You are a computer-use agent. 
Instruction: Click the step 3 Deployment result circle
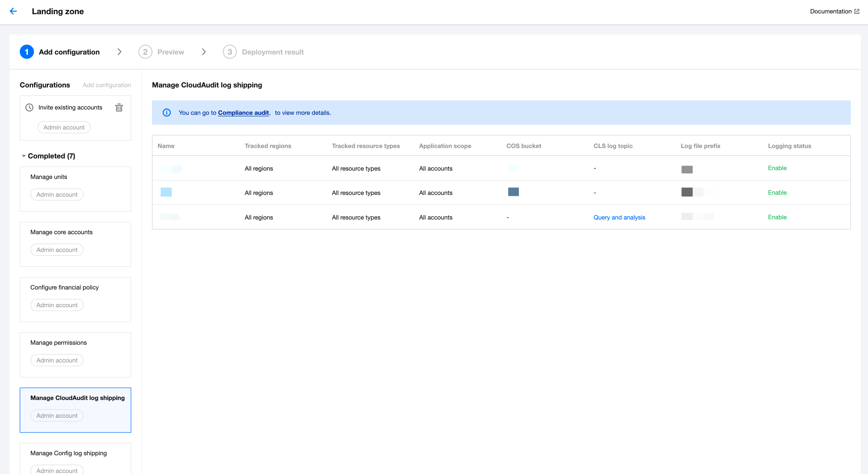point(230,52)
